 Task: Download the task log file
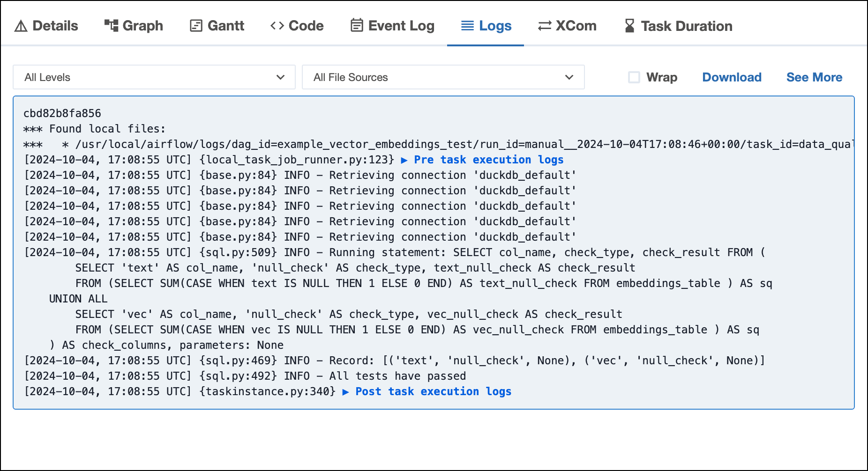[x=732, y=77]
